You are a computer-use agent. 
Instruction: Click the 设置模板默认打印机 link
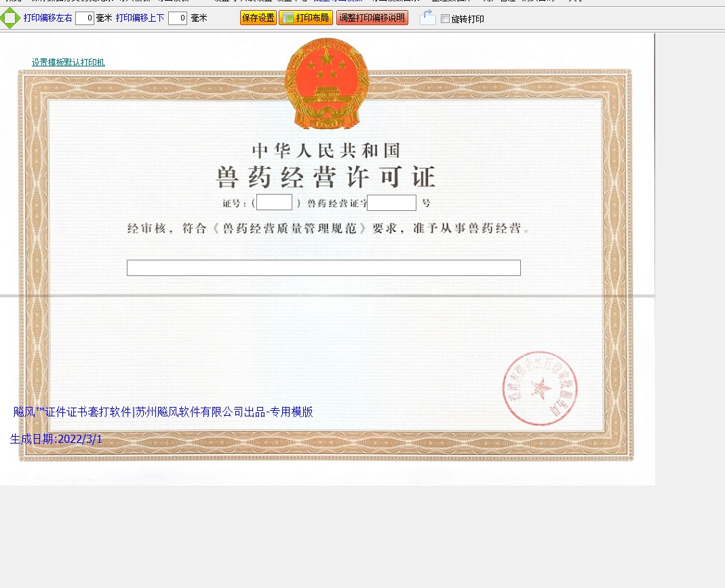[x=68, y=62]
